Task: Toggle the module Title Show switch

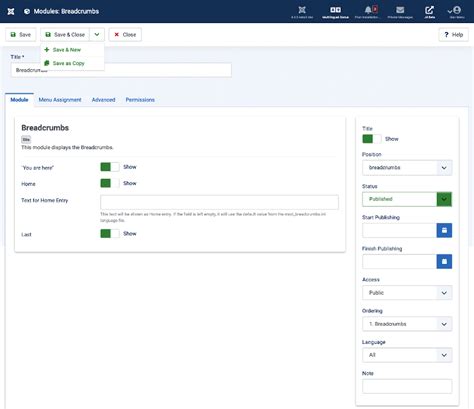Action: tap(372, 139)
